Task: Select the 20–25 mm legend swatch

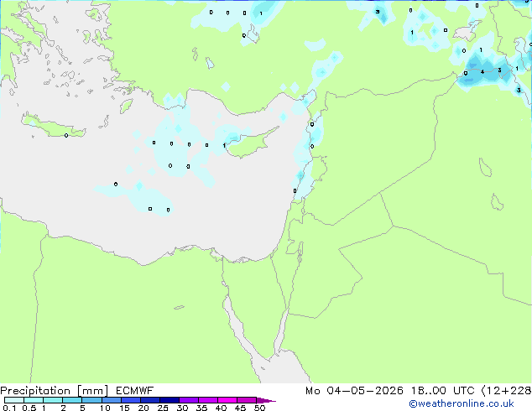Action: click(x=149, y=400)
